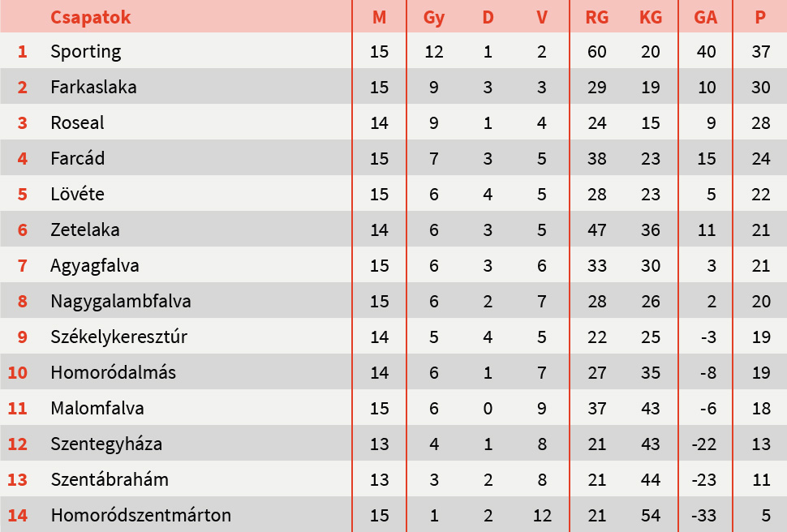Open the Roseal team entry
This screenshot has width=787, height=532.
[x=77, y=122]
